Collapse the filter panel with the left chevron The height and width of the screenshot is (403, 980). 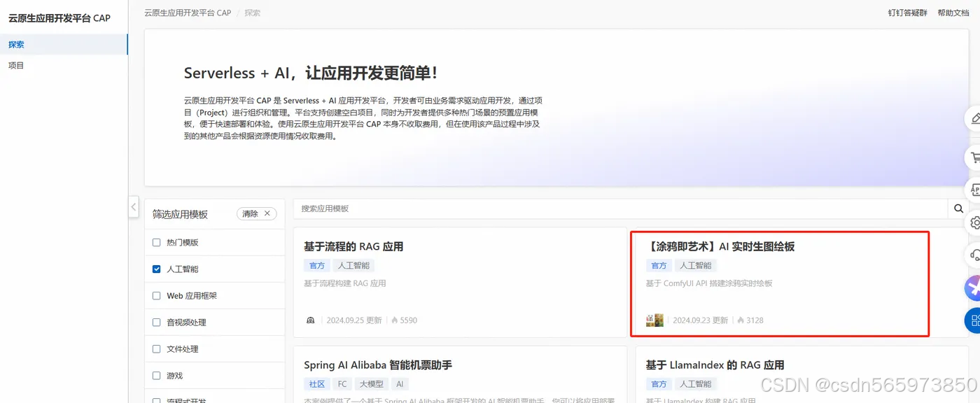pyautogui.click(x=134, y=206)
